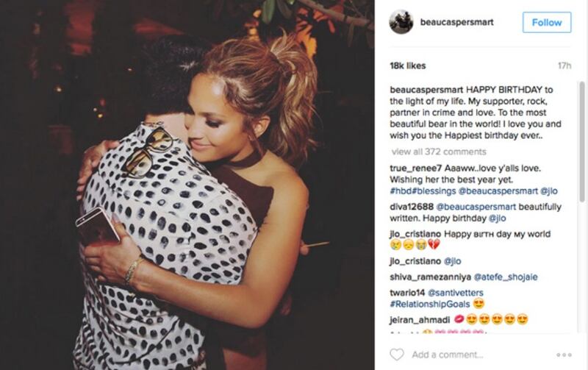Viewport: 588px width, 370px height.
Task: Visit jeiran_ahmadi commenter profile
Action: (x=420, y=320)
